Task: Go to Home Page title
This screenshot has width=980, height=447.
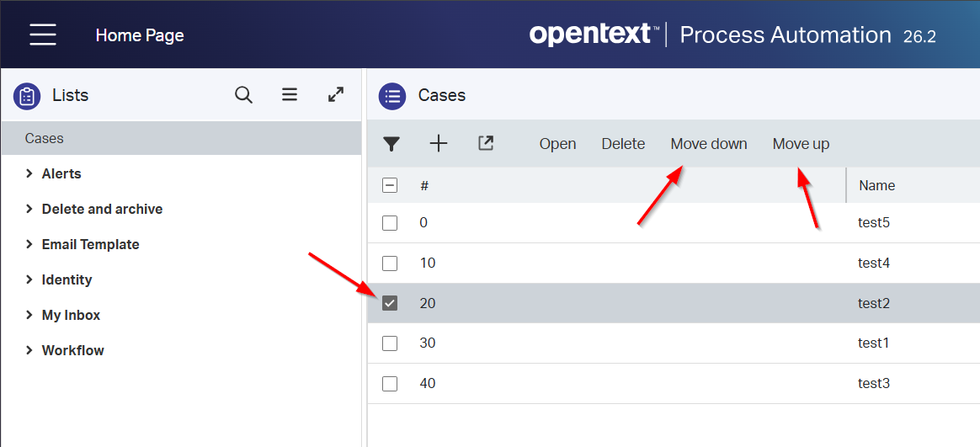Action: [x=140, y=35]
